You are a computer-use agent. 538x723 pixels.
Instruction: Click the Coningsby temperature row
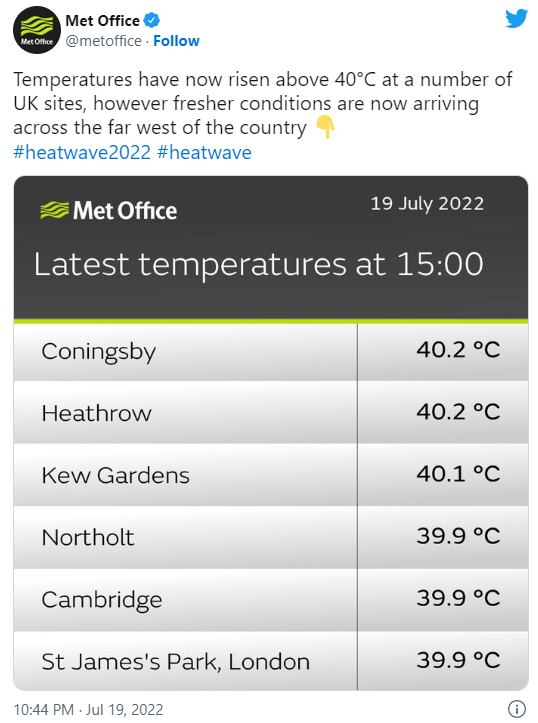[271, 350]
